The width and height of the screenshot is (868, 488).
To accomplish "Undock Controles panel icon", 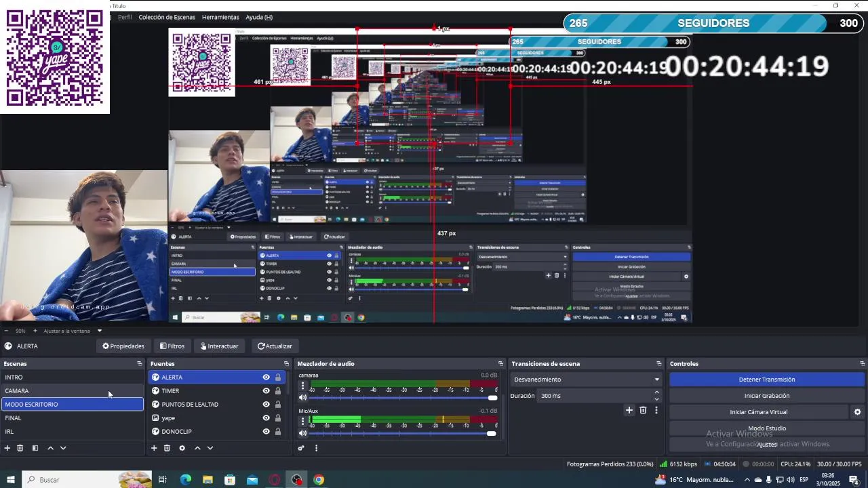I will (x=862, y=364).
